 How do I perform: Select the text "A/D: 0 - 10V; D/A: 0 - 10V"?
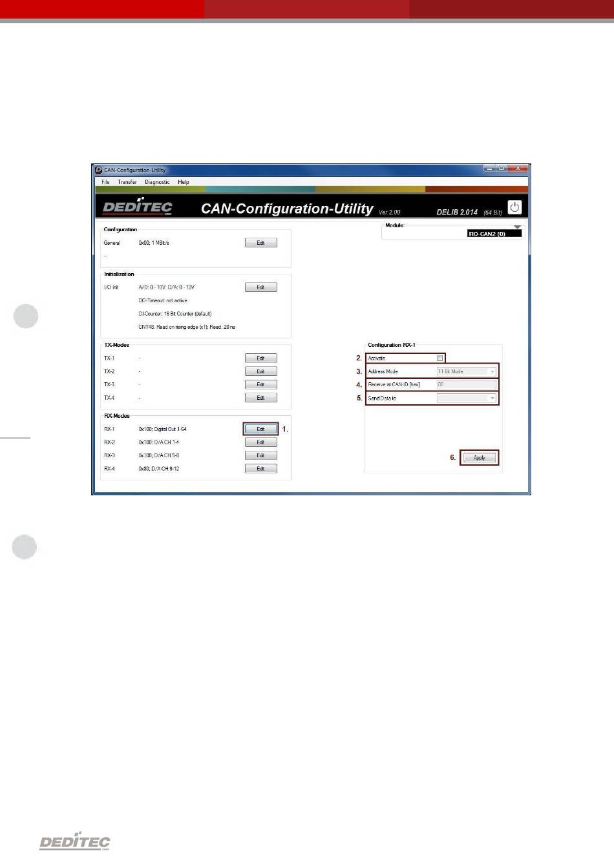click(x=167, y=287)
